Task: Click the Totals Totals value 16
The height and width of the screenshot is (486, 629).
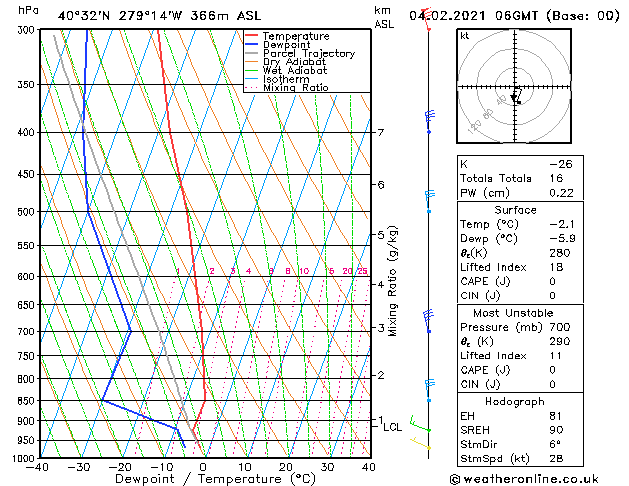Action: click(556, 178)
